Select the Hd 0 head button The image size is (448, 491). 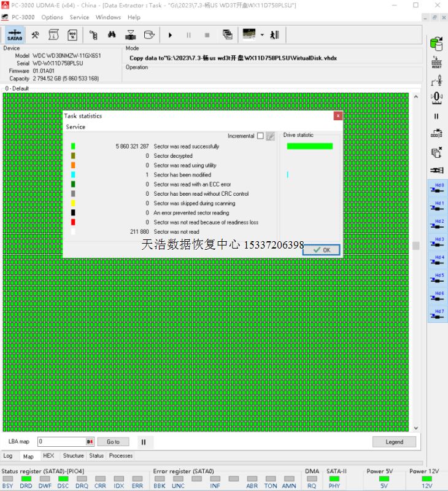tap(436, 187)
